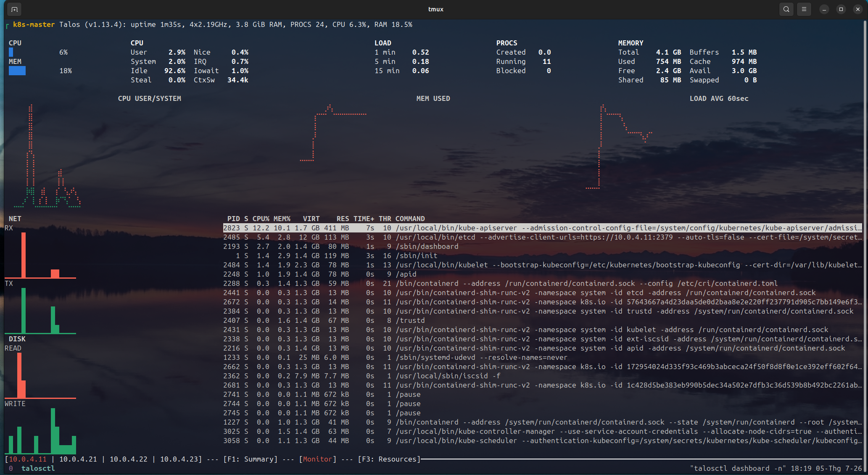Select the etcd process row
868x475 pixels.
coord(543,237)
